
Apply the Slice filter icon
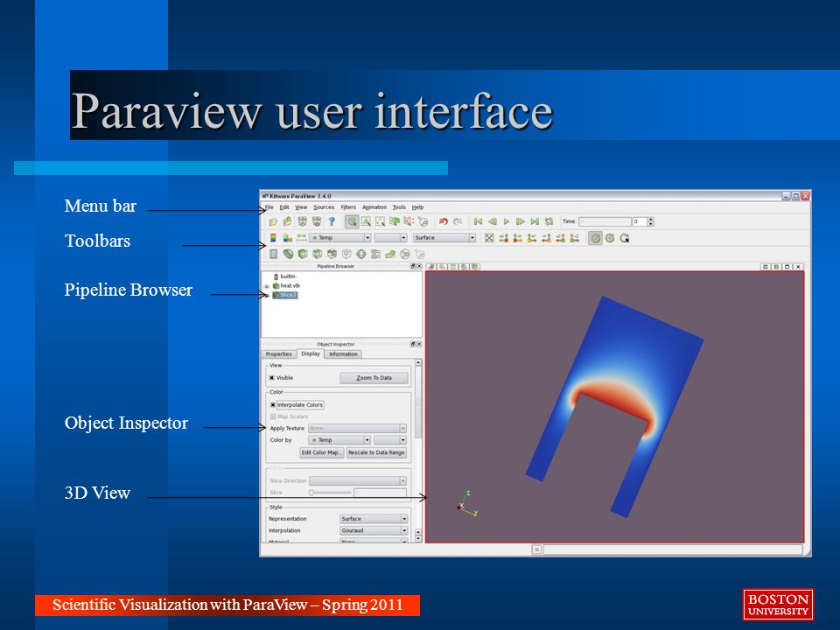[318, 254]
